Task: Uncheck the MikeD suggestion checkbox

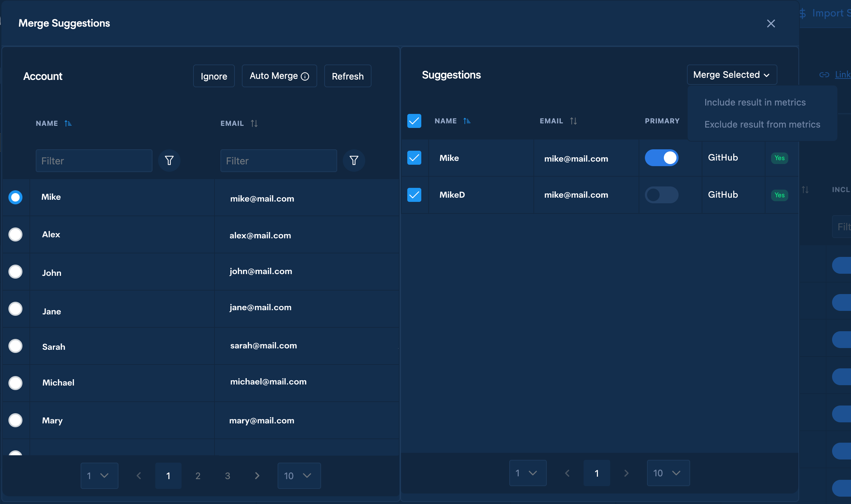Action: [x=414, y=195]
